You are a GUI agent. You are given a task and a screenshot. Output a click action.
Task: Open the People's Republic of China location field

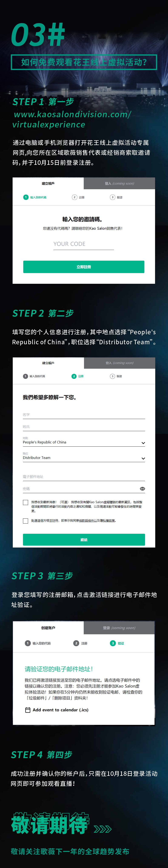(84, 441)
